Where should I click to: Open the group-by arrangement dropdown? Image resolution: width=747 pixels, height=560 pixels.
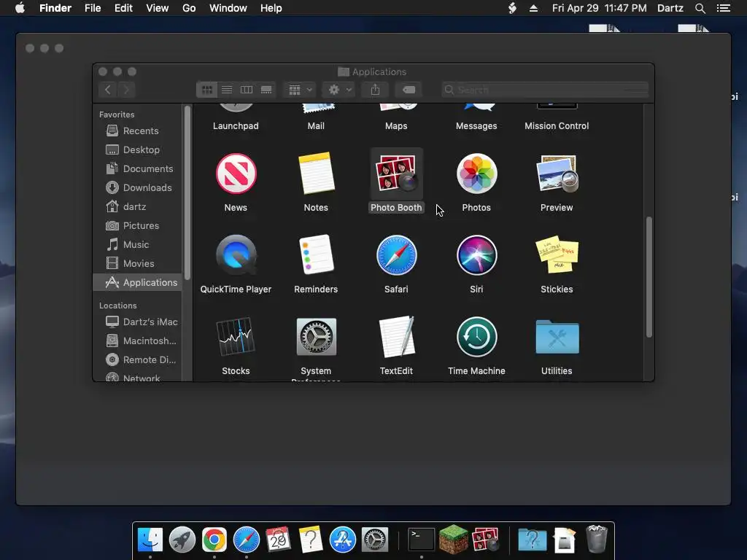click(x=300, y=90)
